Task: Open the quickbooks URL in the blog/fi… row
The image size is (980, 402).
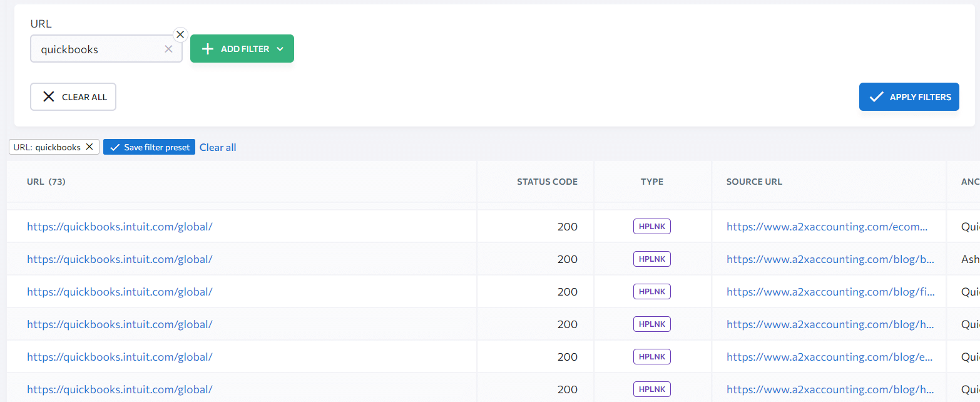Action: (x=120, y=292)
